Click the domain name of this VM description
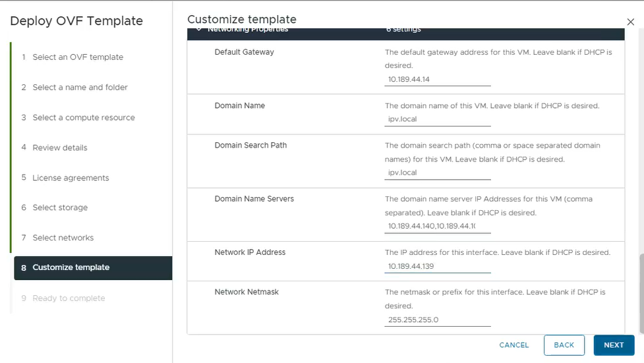Image resolution: width=644 pixels, height=363 pixels. coord(492,106)
